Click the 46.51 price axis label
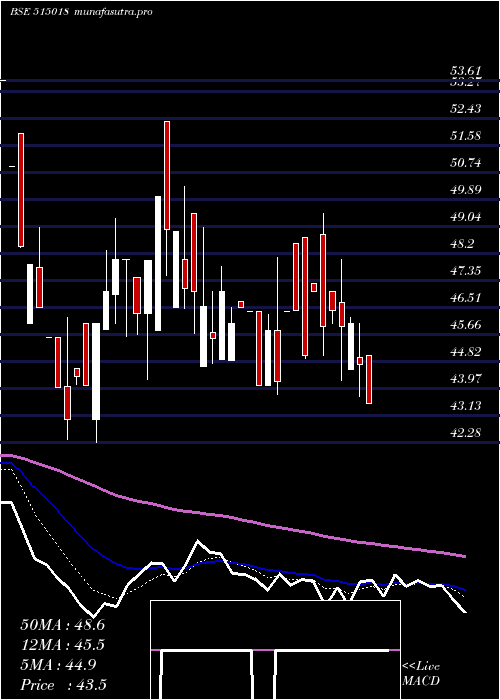500x700 pixels. (x=466, y=298)
